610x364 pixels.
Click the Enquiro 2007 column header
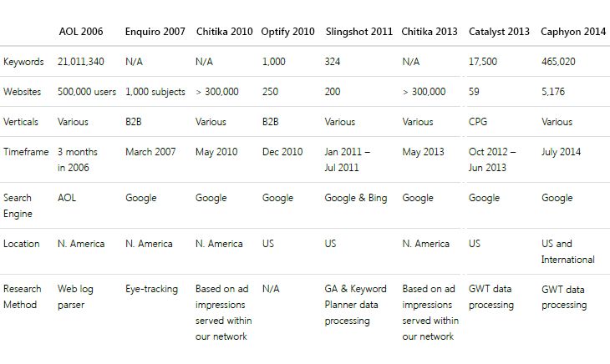[x=156, y=32]
